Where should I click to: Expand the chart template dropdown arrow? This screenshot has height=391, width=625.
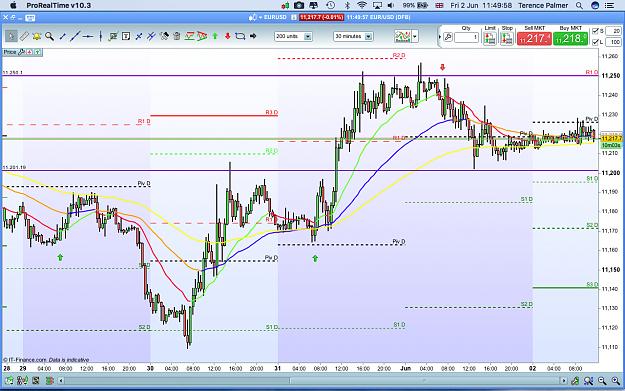click(415, 36)
